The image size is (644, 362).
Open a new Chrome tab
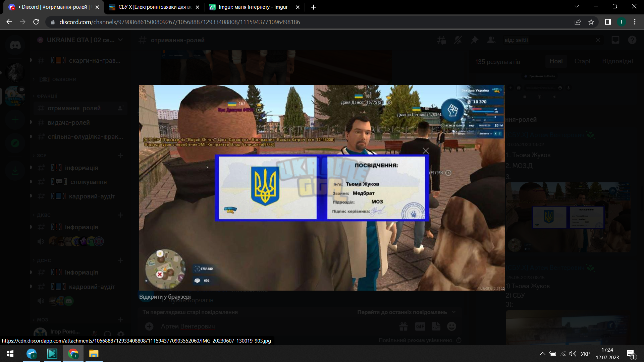pos(314,7)
